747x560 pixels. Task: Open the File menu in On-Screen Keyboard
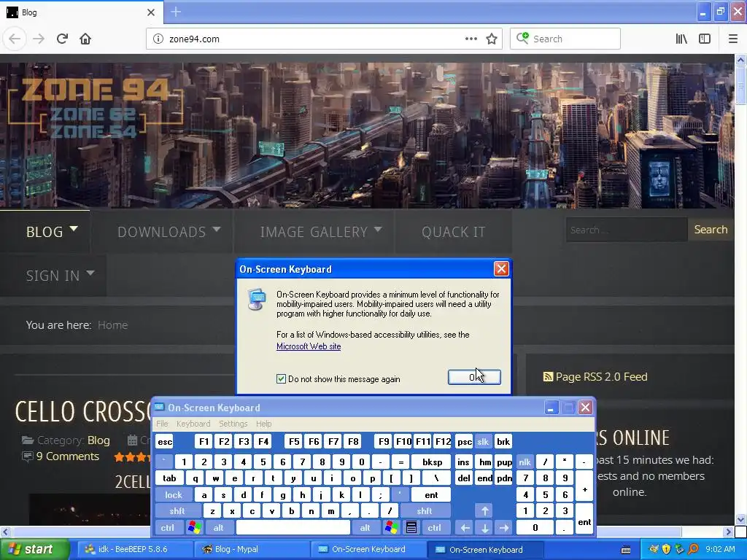[x=162, y=424]
